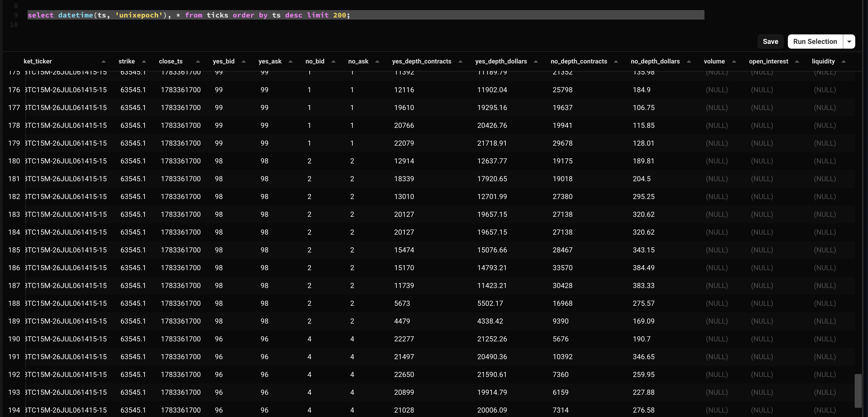
Task: Click yes_depth_contracts value 18339
Action: coord(404,179)
